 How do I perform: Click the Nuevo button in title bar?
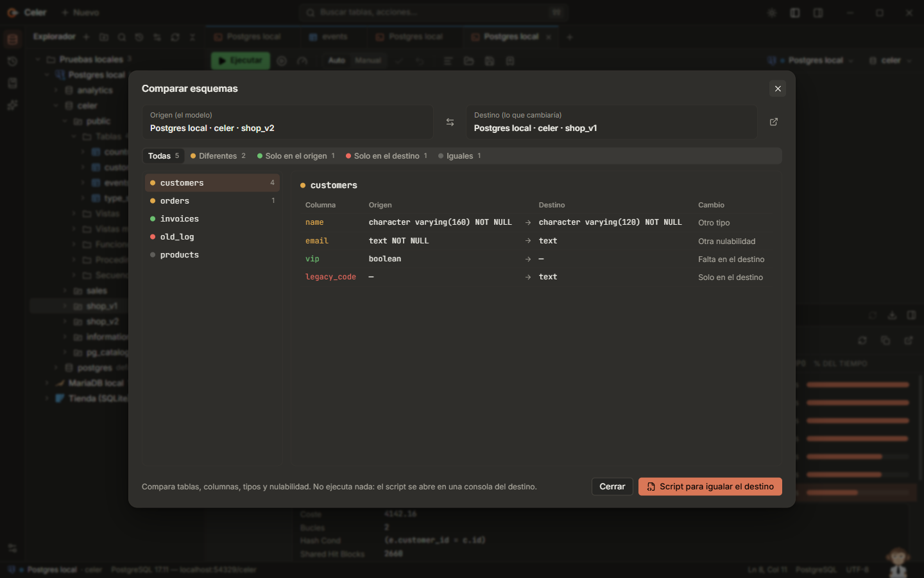(x=80, y=12)
